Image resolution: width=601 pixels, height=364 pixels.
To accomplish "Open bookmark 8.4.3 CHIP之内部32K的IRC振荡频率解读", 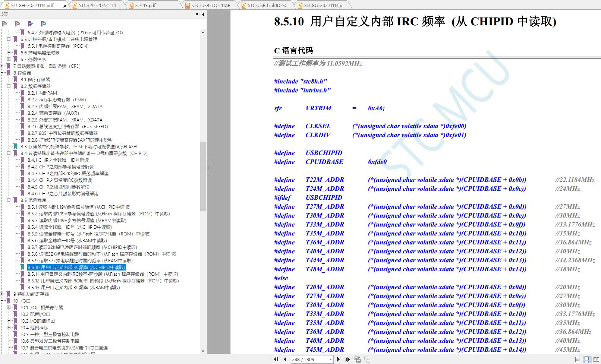I will point(68,173).
